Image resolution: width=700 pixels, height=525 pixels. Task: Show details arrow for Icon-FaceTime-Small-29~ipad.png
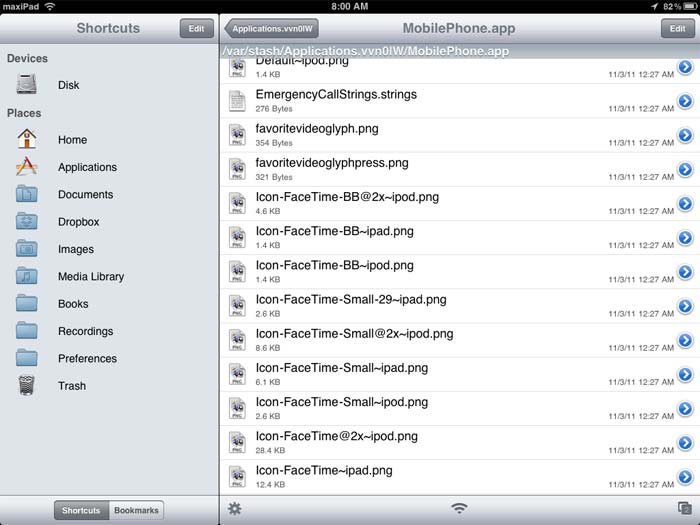pos(685,306)
